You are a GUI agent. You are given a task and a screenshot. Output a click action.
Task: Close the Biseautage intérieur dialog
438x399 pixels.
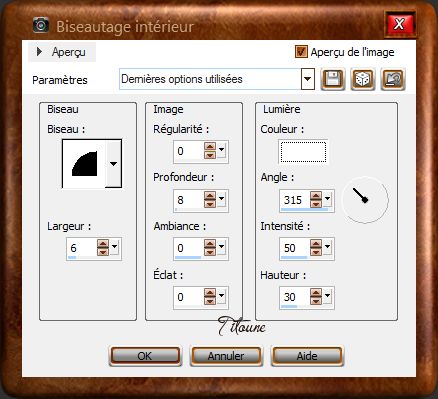[x=399, y=24]
